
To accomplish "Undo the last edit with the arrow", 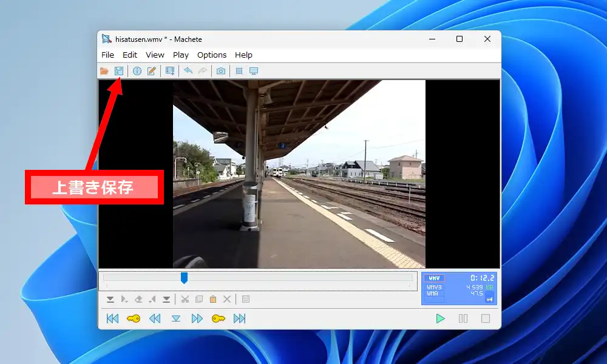I will tap(188, 71).
